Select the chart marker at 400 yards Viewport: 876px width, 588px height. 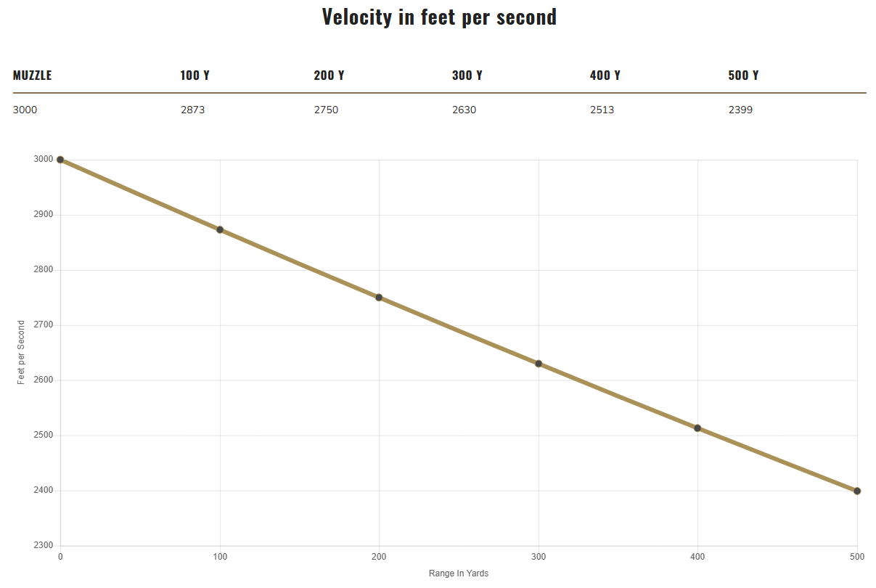coord(697,428)
